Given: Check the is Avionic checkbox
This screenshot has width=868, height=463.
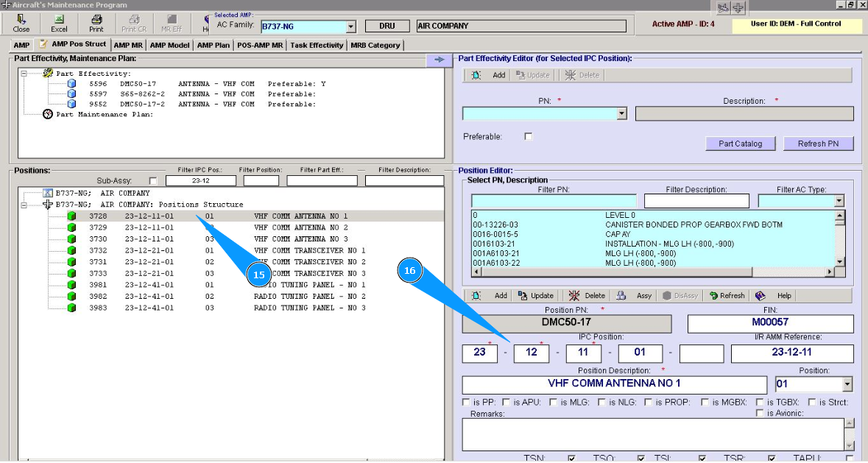Looking at the screenshot, I should (761, 413).
